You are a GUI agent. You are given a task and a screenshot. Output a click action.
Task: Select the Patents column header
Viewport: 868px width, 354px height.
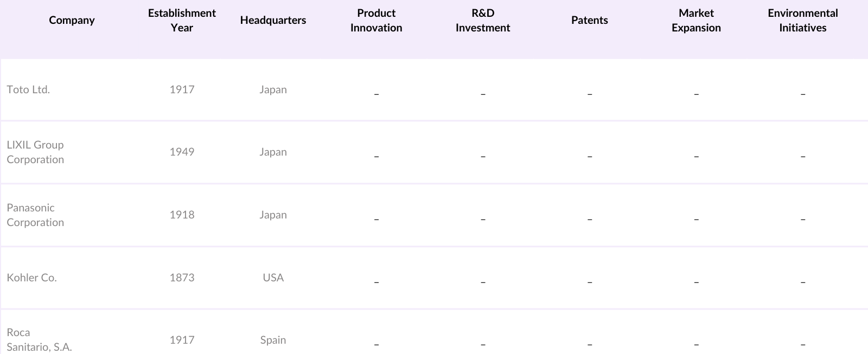tap(589, 20)
